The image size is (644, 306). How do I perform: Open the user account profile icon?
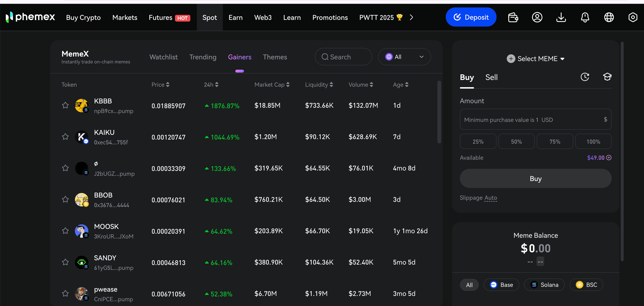click(537, 17)
